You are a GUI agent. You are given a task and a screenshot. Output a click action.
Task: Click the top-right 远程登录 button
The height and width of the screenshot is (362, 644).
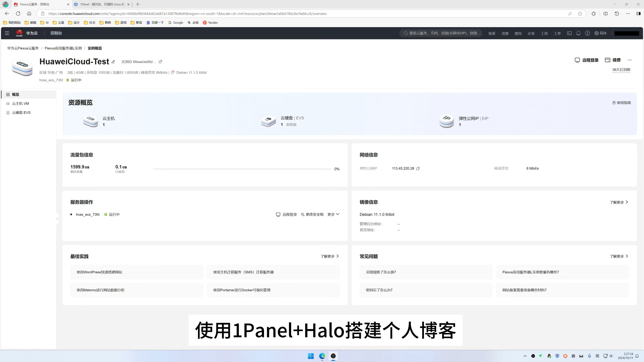586,60
